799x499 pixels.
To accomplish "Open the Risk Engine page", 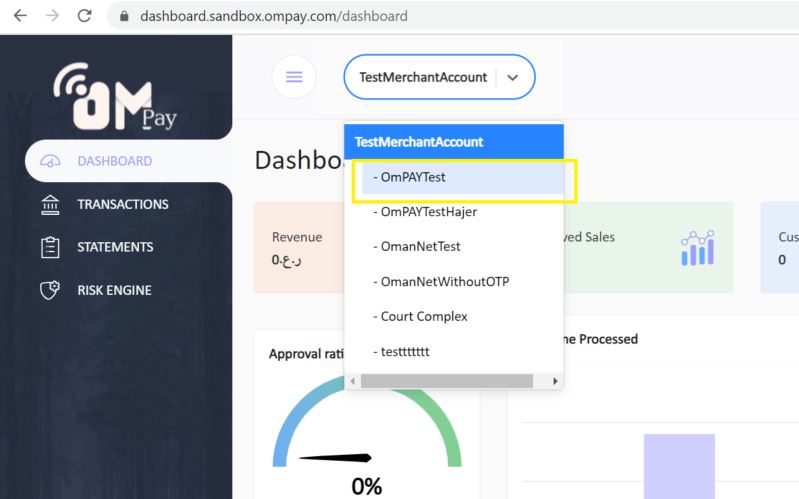I will (114, 291).
